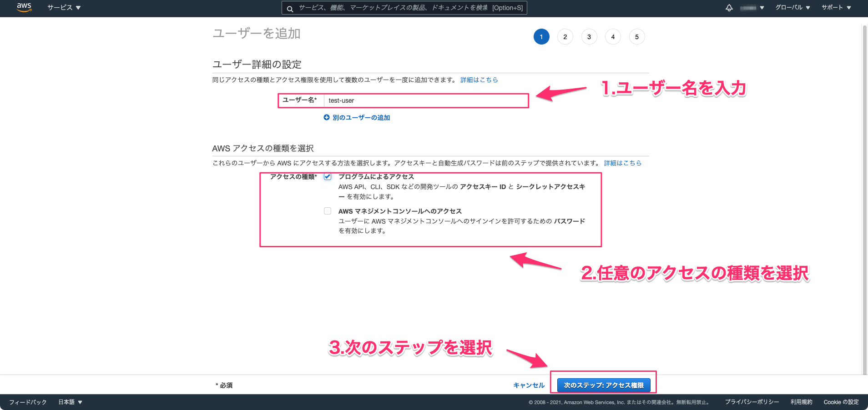The height and width of the screenshot is (410, 868).
Task: Enable AWS マネジメントコンソールへのアクセス checkbox
Action: coord(328,211)
